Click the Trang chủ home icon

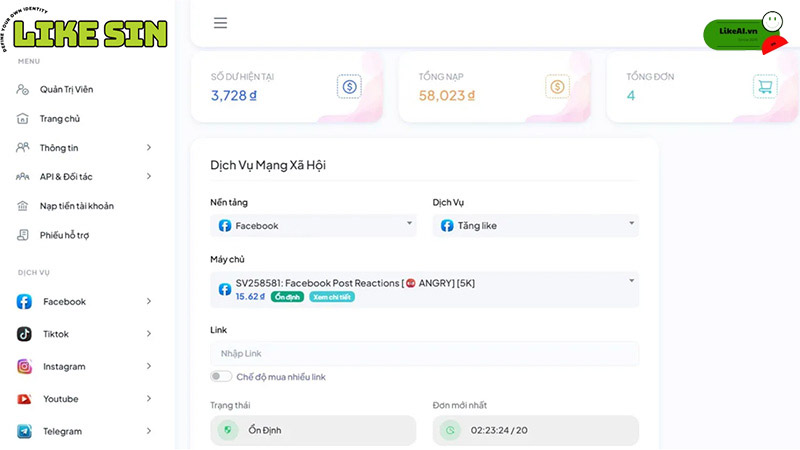pyautogui.click(x=22, y=118)
